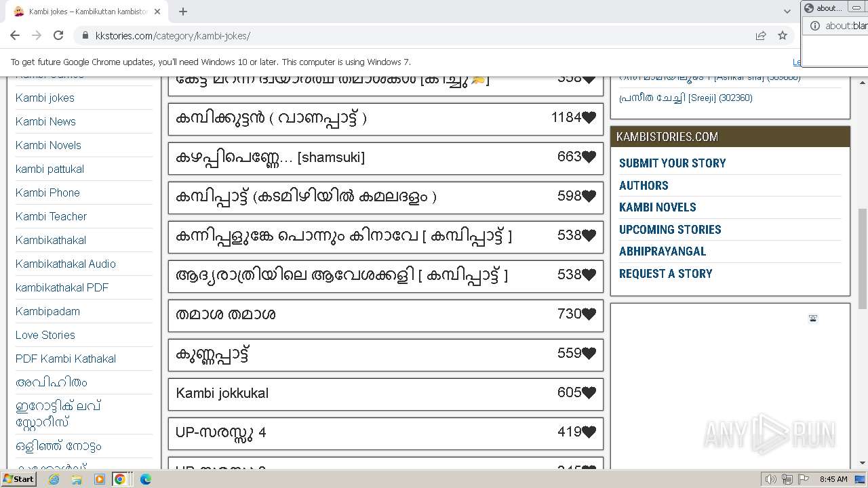Open the [shamsuki] post title
The image size is (868, 488).
[270, 157]
